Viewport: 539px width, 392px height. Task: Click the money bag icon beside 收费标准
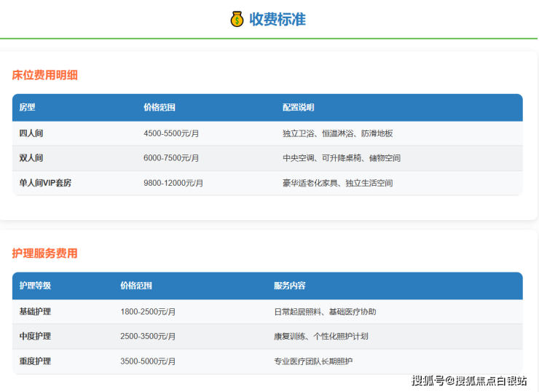coord(237,20)
